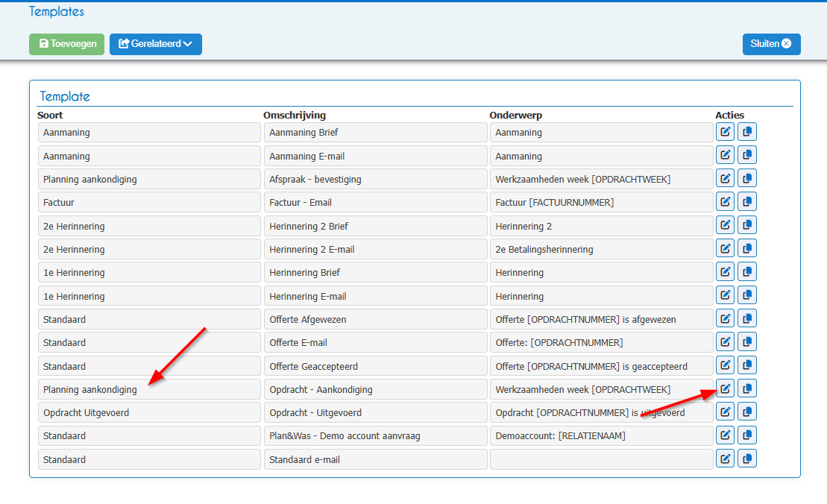Copy the Opdracht - Uitgevoerd template
The width and height of the screenshot is (827, 504).
(x=746, y=412)
